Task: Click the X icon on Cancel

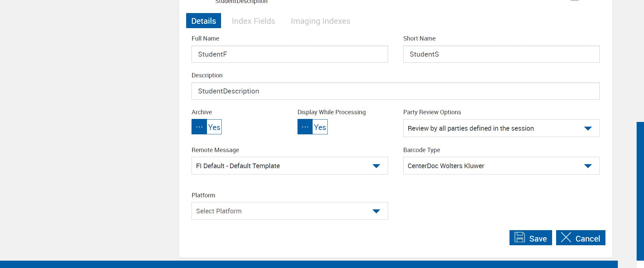Action: (x=566, y=238)
